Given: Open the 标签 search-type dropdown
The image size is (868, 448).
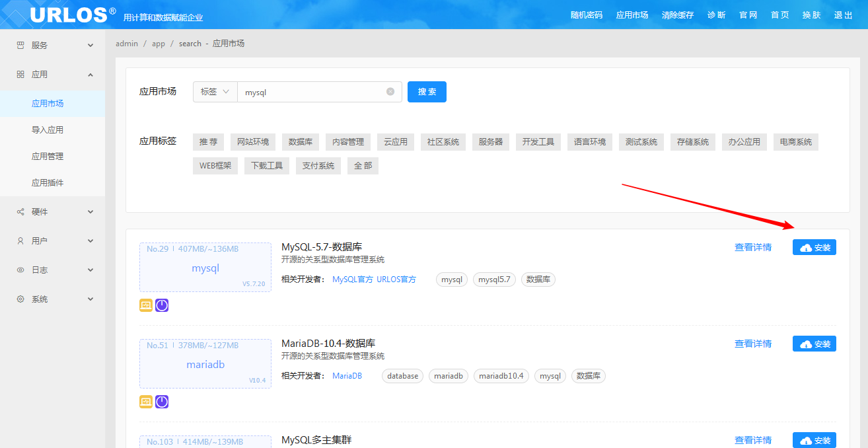Looking at the screenshot, I should 215,92.
